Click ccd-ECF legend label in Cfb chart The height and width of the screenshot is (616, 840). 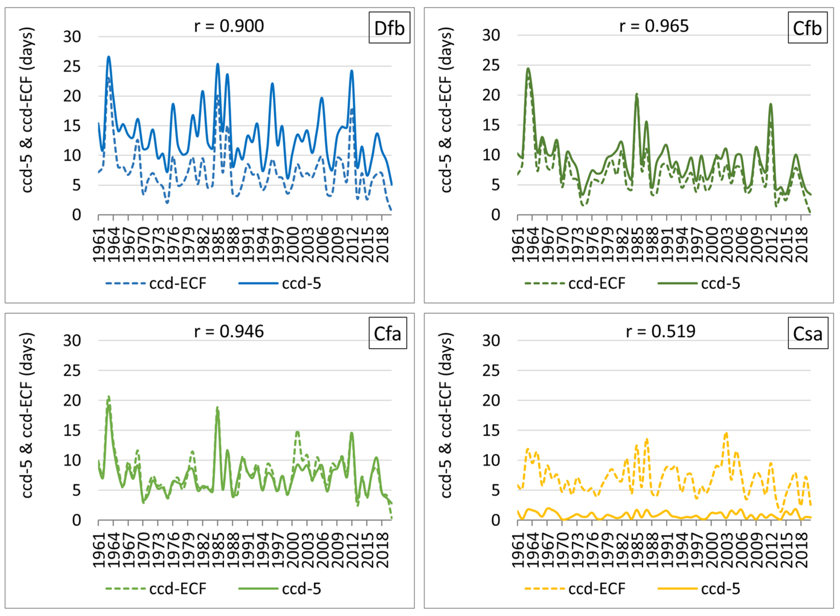tap(597, 283)
